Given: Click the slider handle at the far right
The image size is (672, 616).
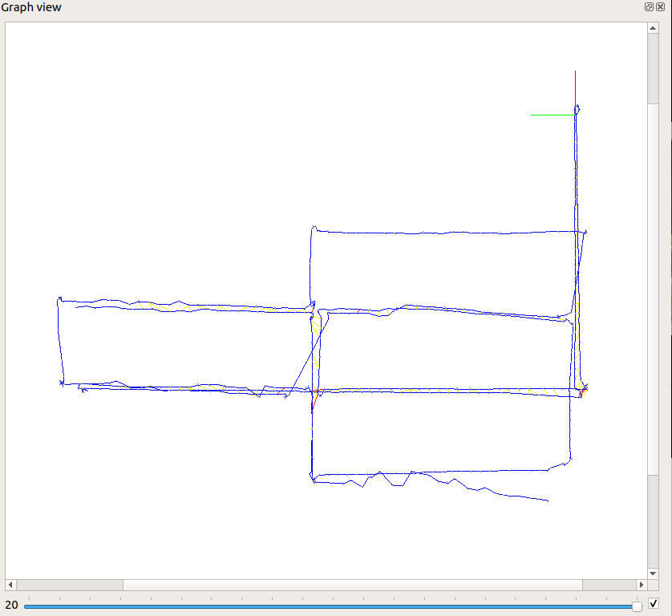Looking at the screenshot, I should [637, 606].
